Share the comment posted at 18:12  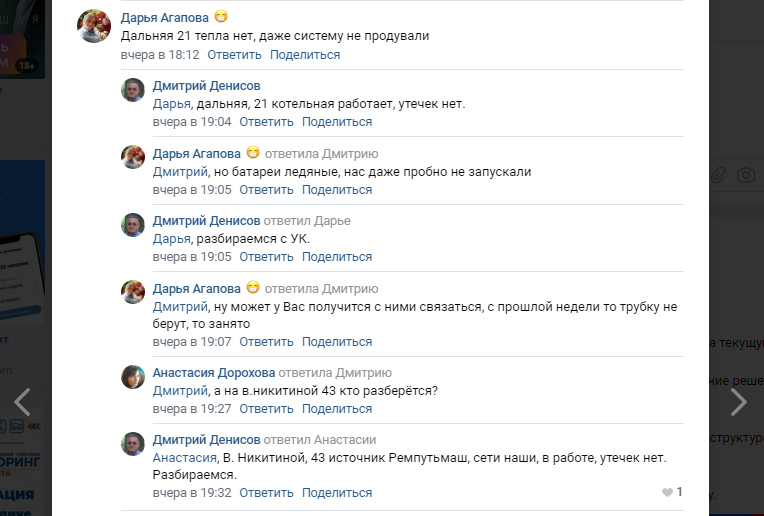tap(305, 55)
